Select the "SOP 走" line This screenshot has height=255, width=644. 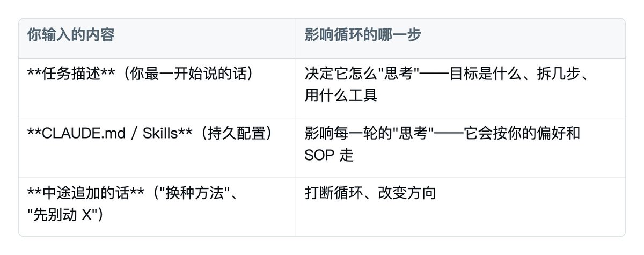point(329,155)
